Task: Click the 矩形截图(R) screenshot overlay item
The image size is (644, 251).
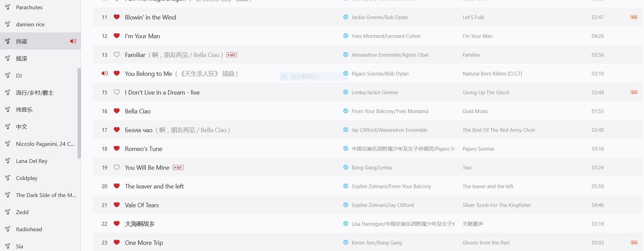Action: click(313, 76)
